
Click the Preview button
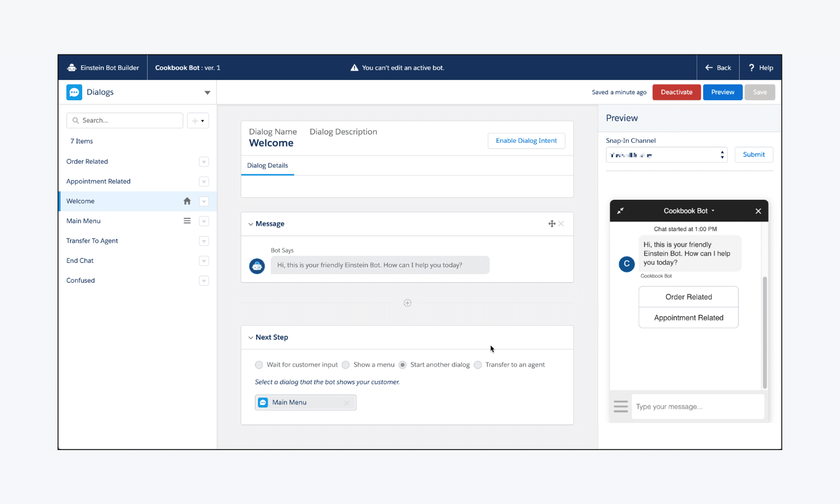[x=723, y=92]
